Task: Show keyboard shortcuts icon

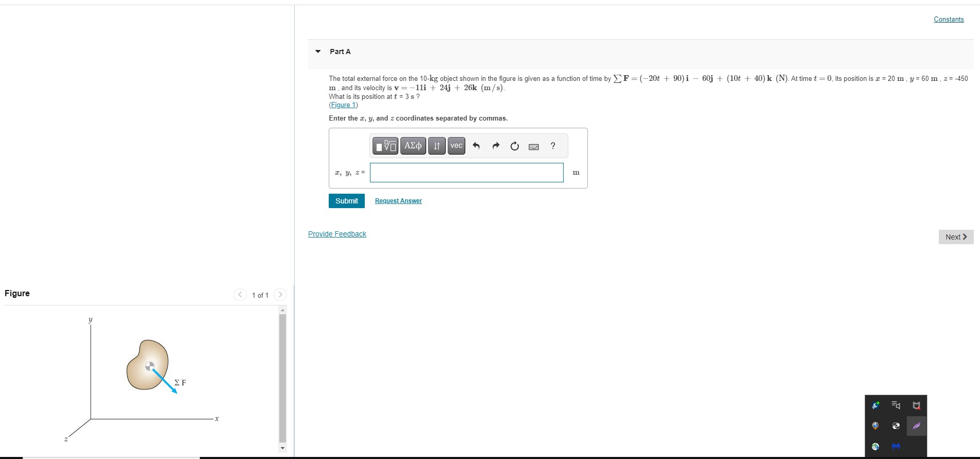Action: click(534, 147)
